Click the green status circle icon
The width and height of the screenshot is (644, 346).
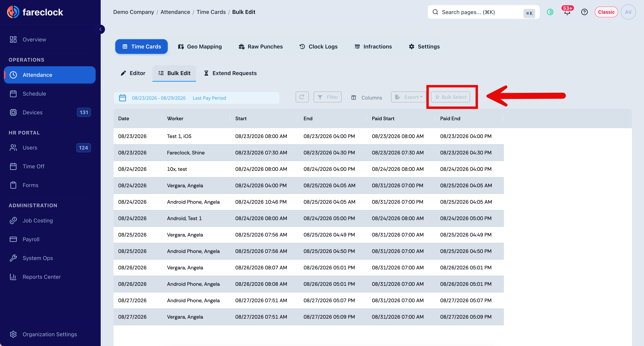[x=550, y=12]
